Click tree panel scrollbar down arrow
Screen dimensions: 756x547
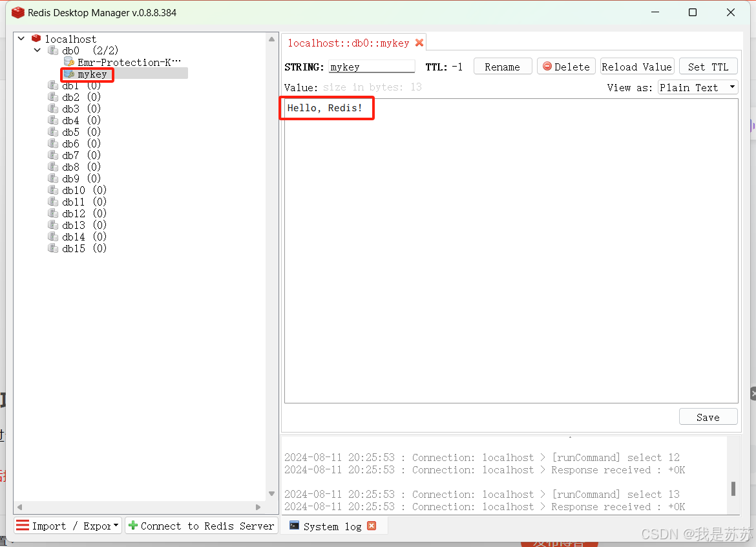pyautogui.click(x=271, y=493)
